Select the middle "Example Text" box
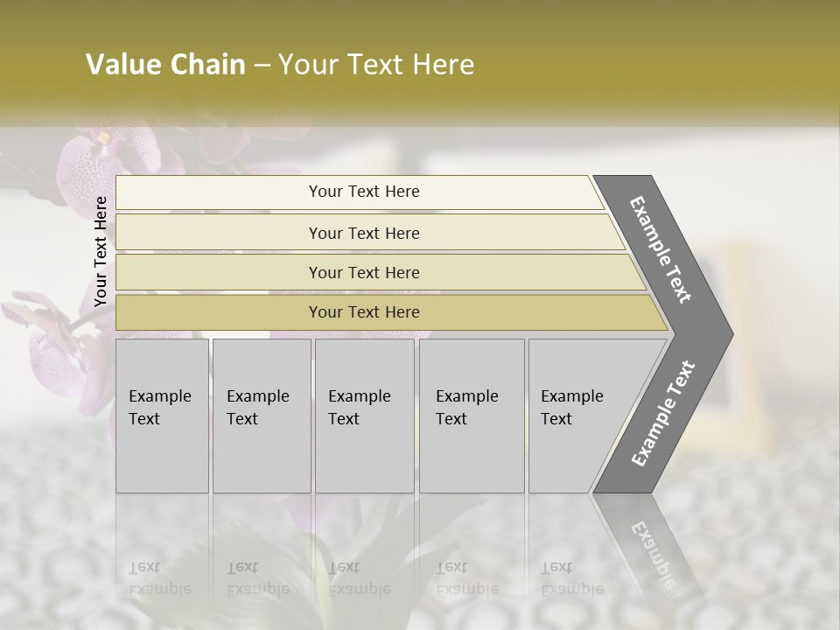840x630 pixels. pyautogui.click(x=364, y=416)
